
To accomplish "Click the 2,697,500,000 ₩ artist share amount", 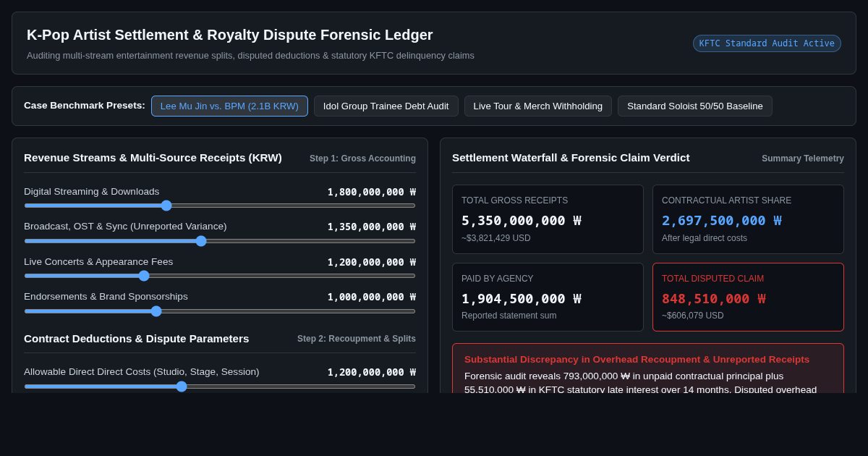I will 722,220.
